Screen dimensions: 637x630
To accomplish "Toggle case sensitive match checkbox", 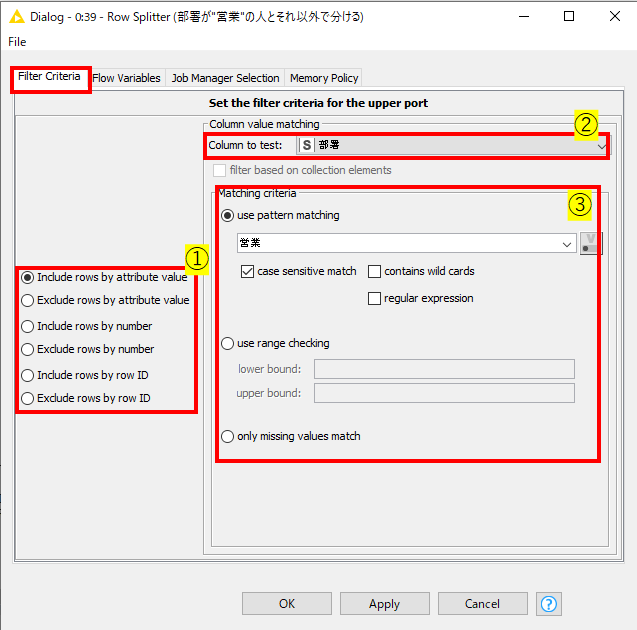I will (x=247, y=271).
